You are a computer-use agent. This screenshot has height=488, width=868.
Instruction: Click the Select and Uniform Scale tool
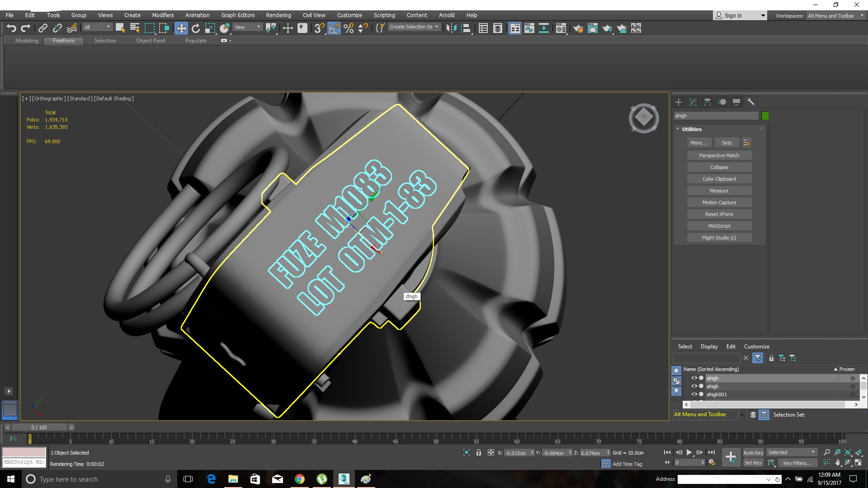tap(210, 28)
